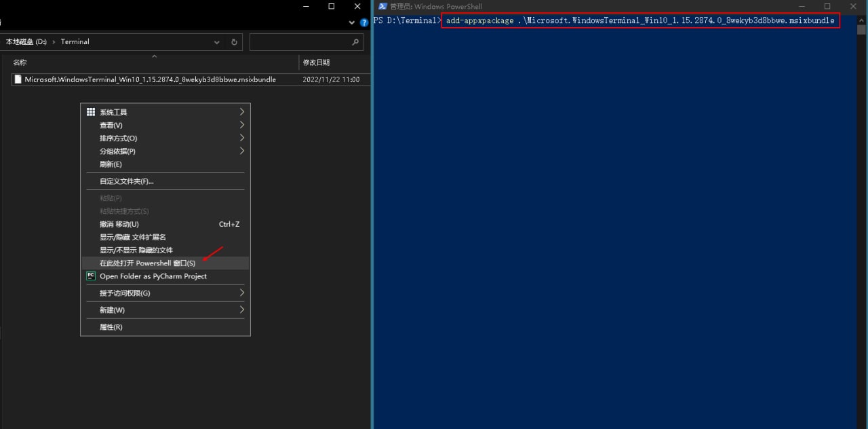The image size is (868, 429).
Task: Click the refresh icon beside address bar
Action: point(234,42)
